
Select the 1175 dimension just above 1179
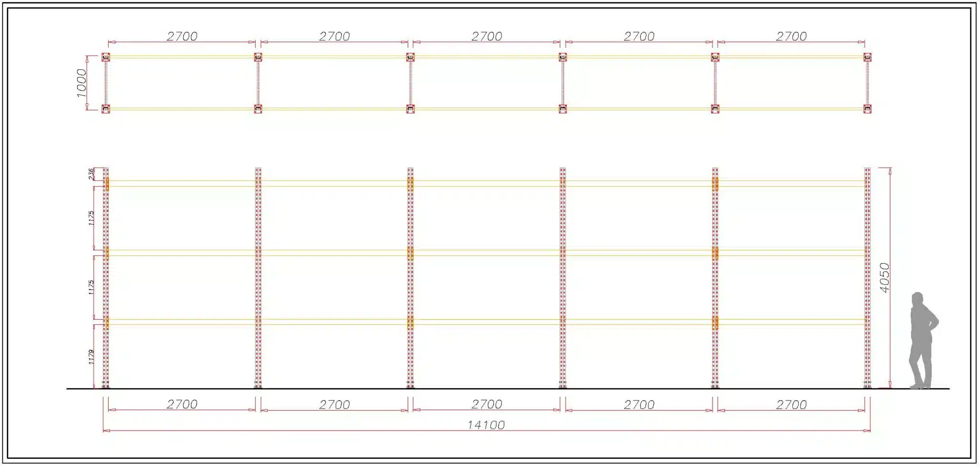[91, 287]
